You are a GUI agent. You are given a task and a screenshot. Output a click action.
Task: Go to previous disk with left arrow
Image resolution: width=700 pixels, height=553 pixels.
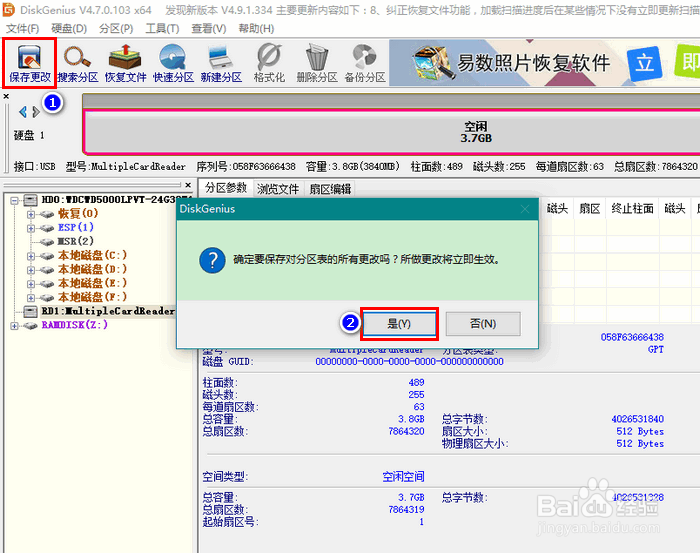[x=23, y=112]
